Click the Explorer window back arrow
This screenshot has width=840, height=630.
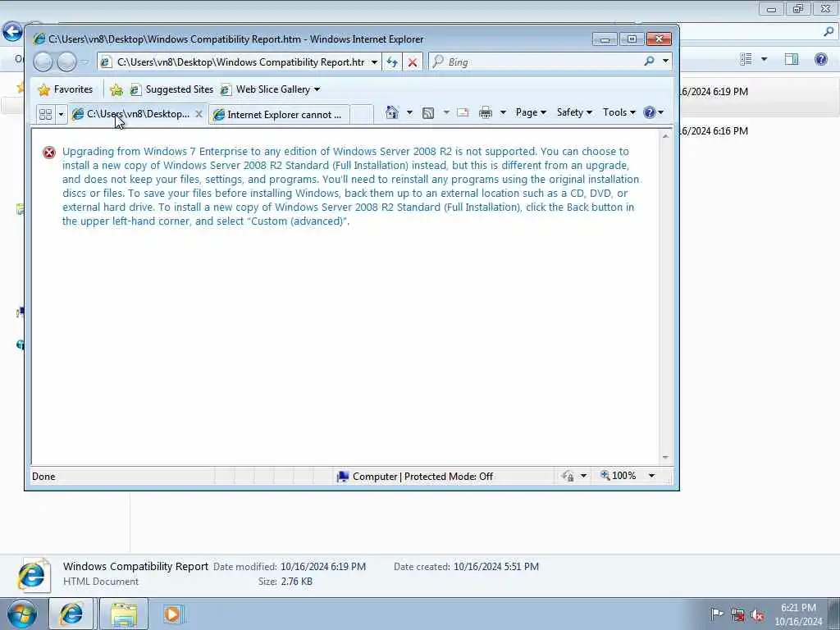12,32
